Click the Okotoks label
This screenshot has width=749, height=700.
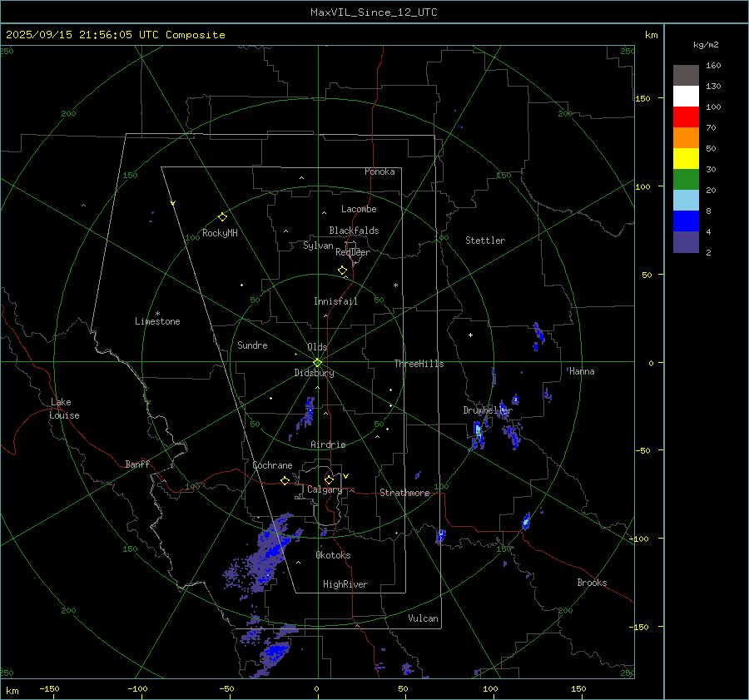pos(333,555)
